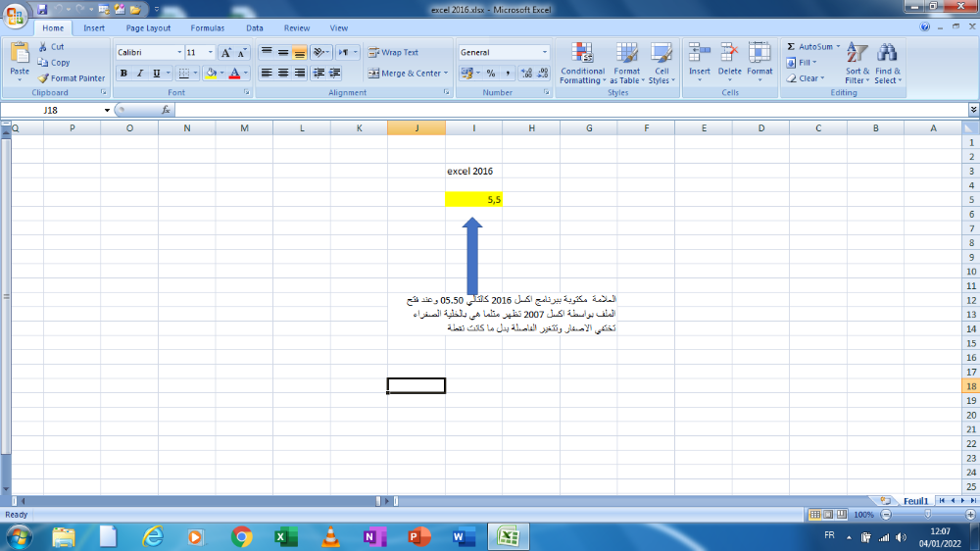
Task: Open the Format cells menu icon
Action: pos(759,54)
